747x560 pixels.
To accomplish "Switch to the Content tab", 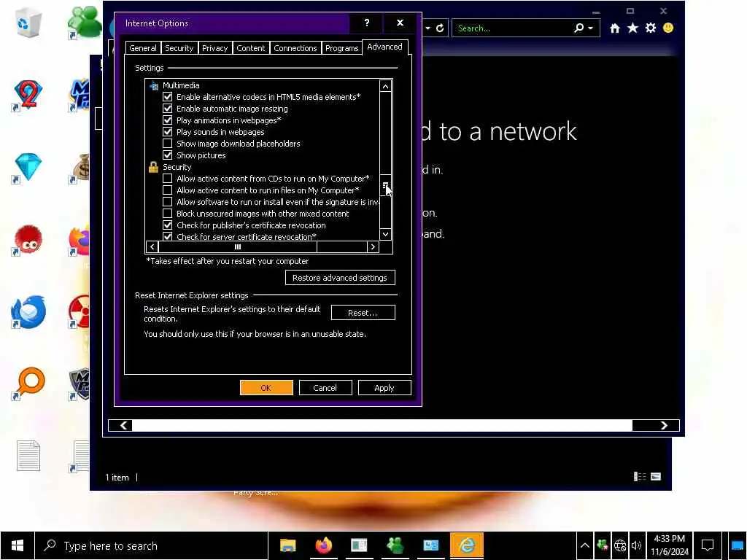I will [251, 48].
